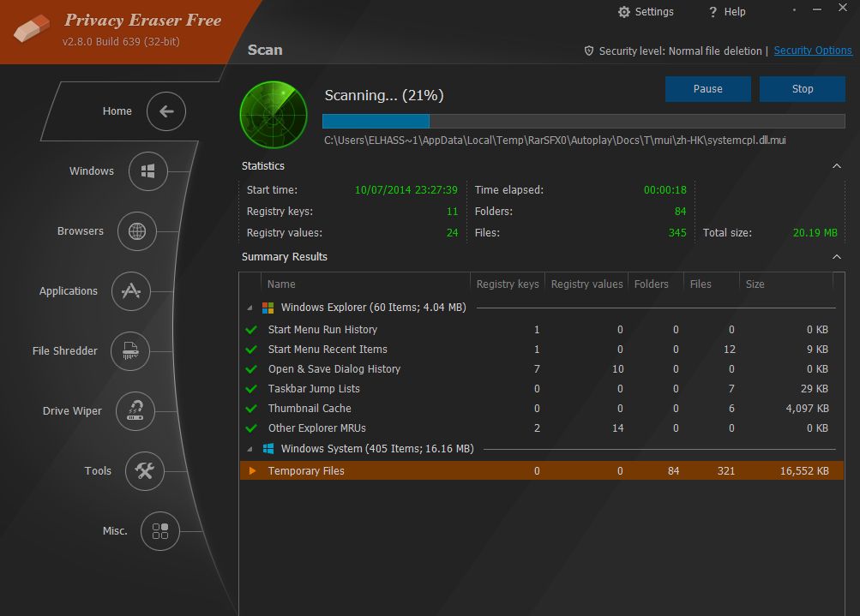Click the orange arrow beside Temporary Files

point(253,470)
